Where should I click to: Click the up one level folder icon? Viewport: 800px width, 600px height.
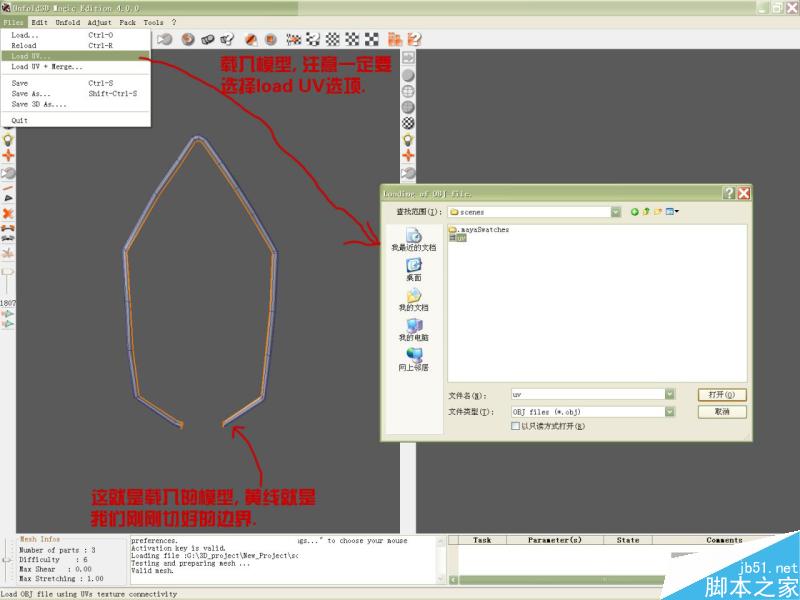click(x=646, y=212)
